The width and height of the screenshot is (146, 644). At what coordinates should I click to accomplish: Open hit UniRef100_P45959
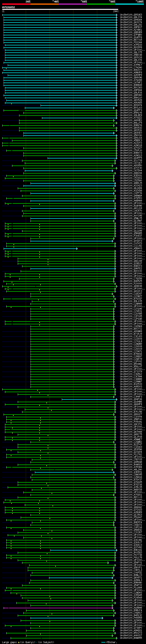coord(131,618)
